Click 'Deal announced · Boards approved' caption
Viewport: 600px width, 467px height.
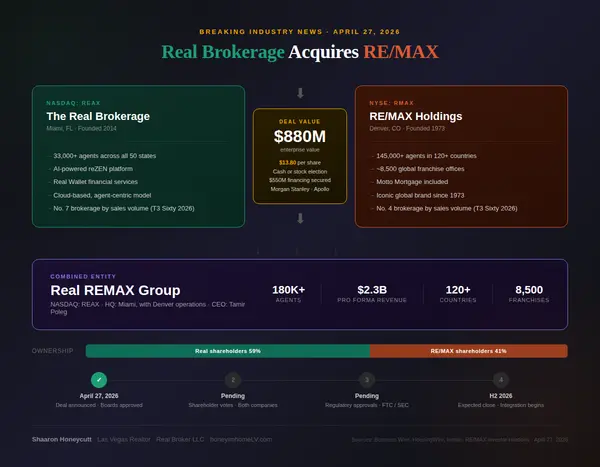(x=99, y=405)
